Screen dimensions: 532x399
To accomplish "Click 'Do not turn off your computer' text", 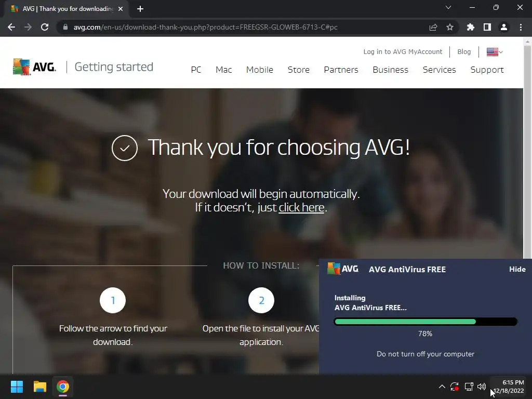I will [x=425, y=354].
